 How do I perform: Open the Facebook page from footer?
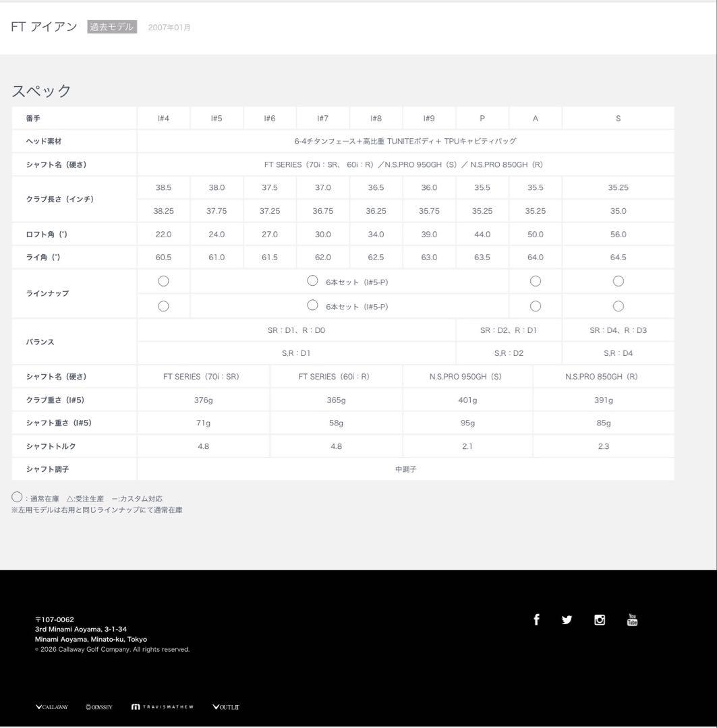(x=536, y=619)
